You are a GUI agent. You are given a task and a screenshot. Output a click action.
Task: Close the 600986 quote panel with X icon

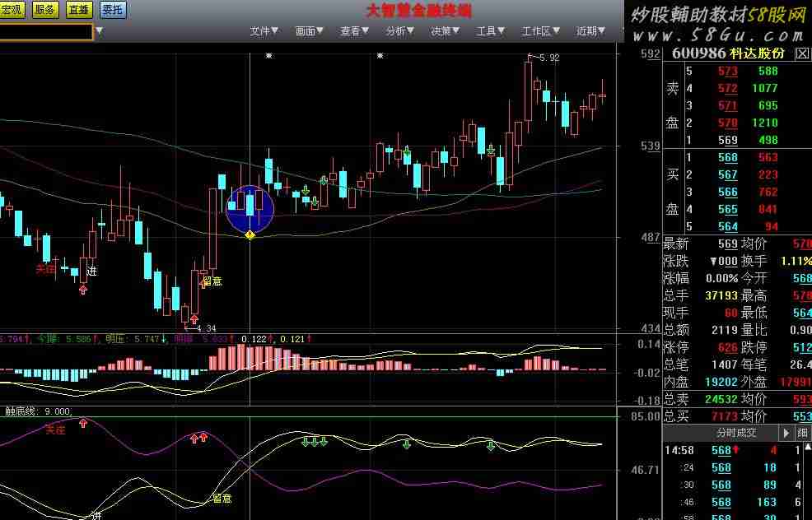pyautogui.click(x=802, y=53)
